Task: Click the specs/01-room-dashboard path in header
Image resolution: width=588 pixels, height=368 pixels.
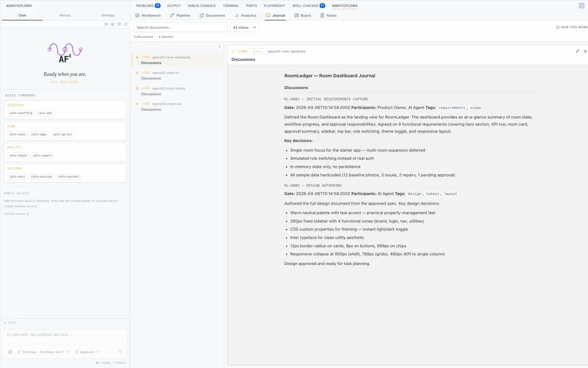Action: (x=287, y=52)
